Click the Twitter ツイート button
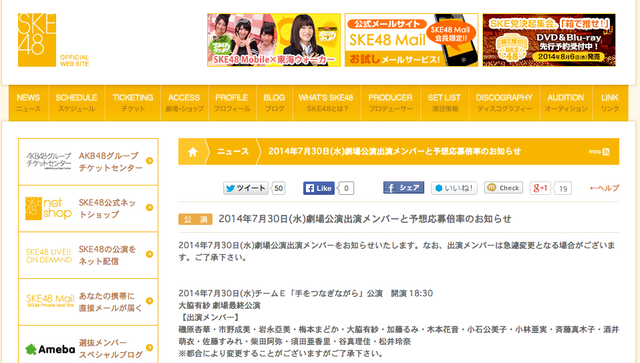This screenshot has width=640, height=363. point(246,188)
